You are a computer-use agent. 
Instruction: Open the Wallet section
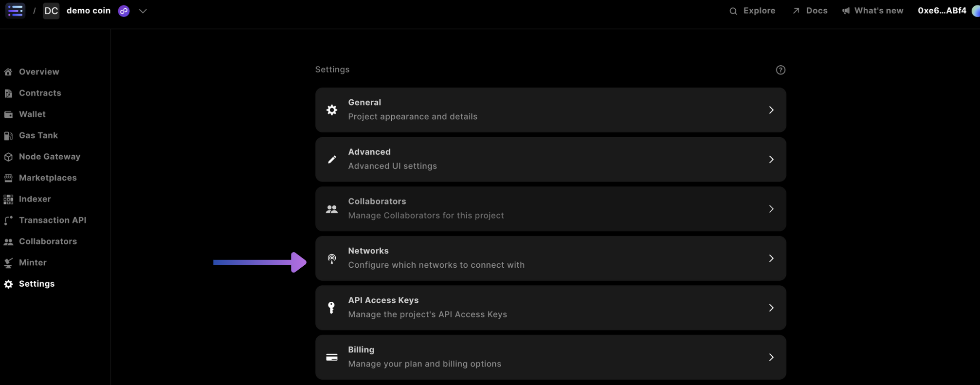32,114
